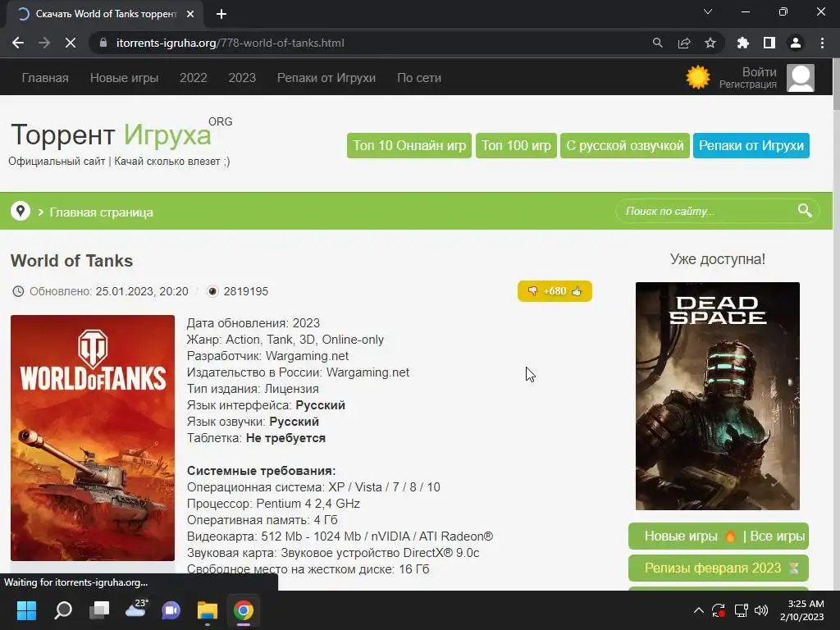The width and height of the screenshot is (840, 630).
Task: Open Репаки от Игрухи menu item
Action: click(x=326, y=78)
